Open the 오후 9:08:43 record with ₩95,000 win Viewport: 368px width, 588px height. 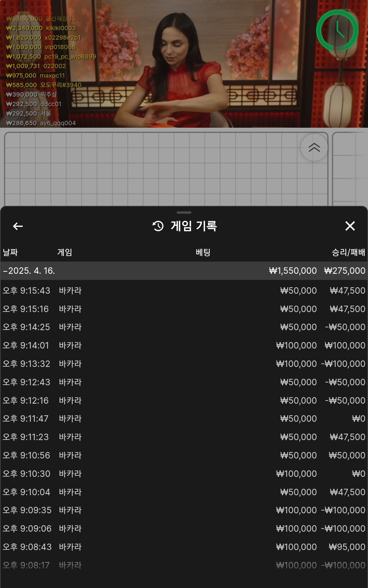click(x=184, y=547)
